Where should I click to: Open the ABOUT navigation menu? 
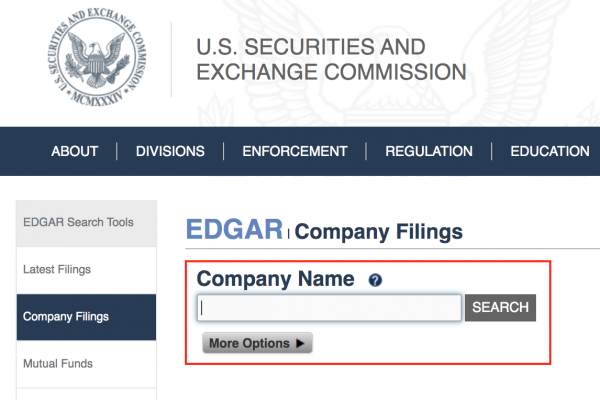(75, 151)
